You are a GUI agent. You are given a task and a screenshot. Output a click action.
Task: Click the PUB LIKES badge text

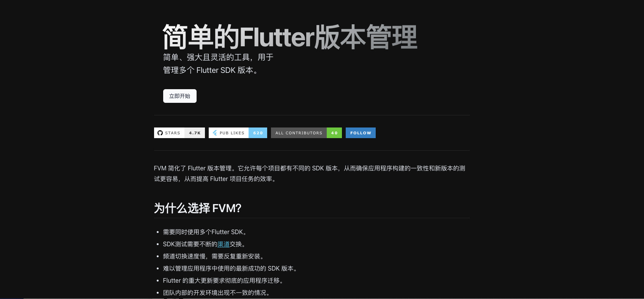232,133
